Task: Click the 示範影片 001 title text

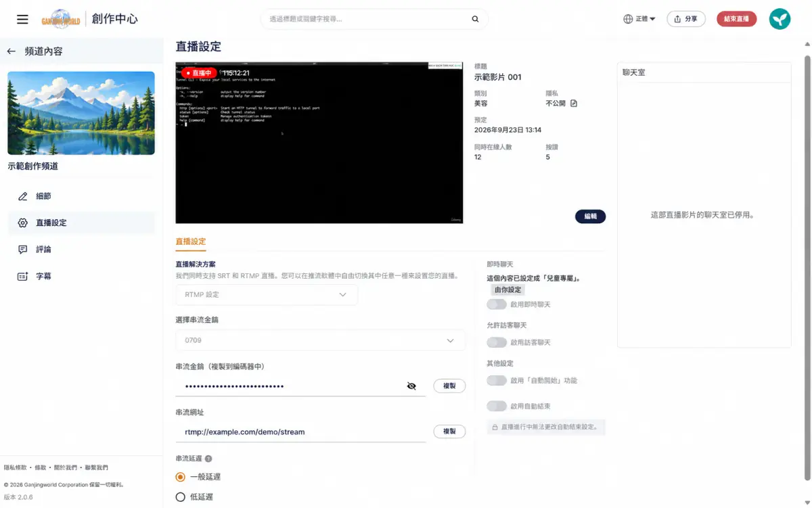Action: click(x=498, y=77)
